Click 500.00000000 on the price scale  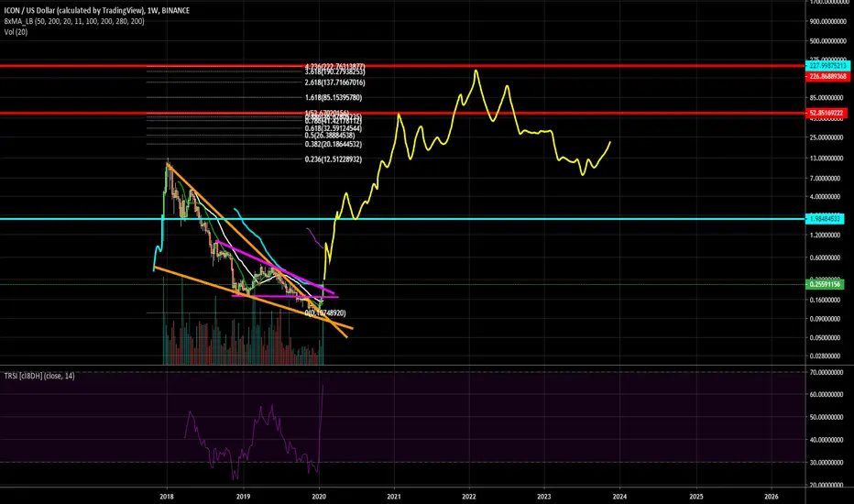click(827, 41)
